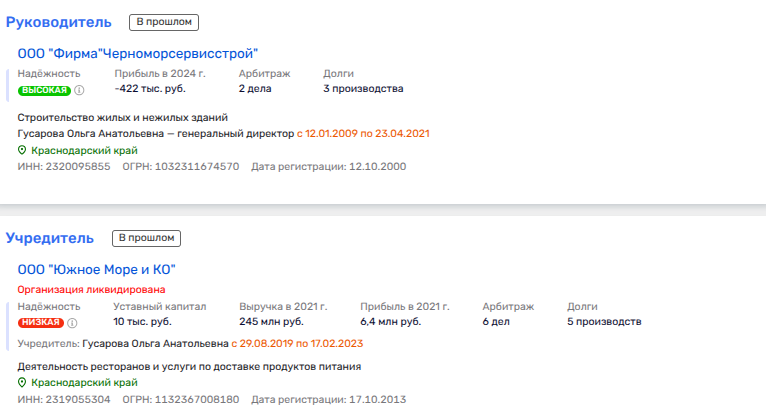The image size is (766, 416).
Task: Click info icon next to НИЗКАЯ badge
Action: 72,323
